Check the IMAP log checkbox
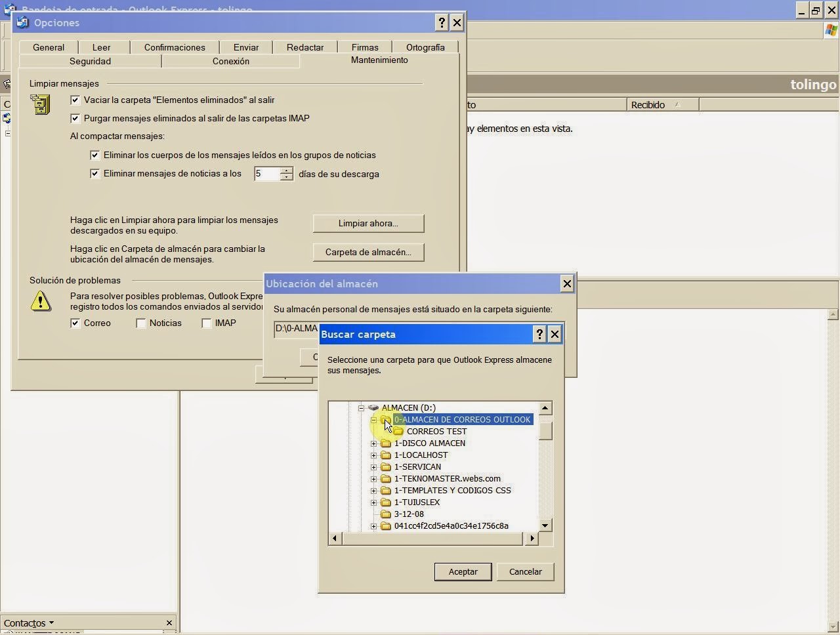 [x=206, y=323]
